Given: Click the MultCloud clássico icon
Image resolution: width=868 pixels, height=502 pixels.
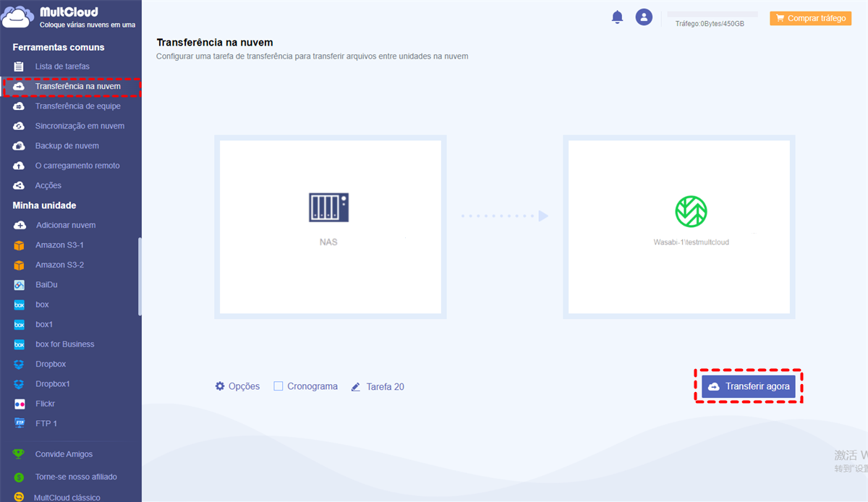Looking at the screenshot, I should 20,497.
